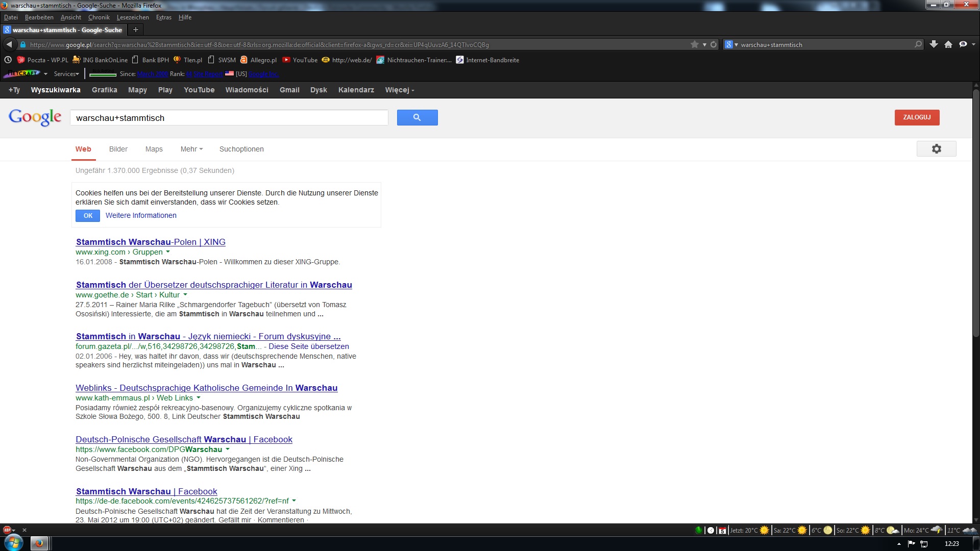Expand the Więcej menu in Google bar

[399, 90]
